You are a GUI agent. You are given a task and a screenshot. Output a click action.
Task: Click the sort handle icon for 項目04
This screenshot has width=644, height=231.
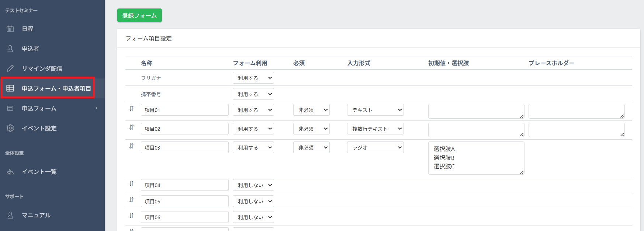click(131, 184)
